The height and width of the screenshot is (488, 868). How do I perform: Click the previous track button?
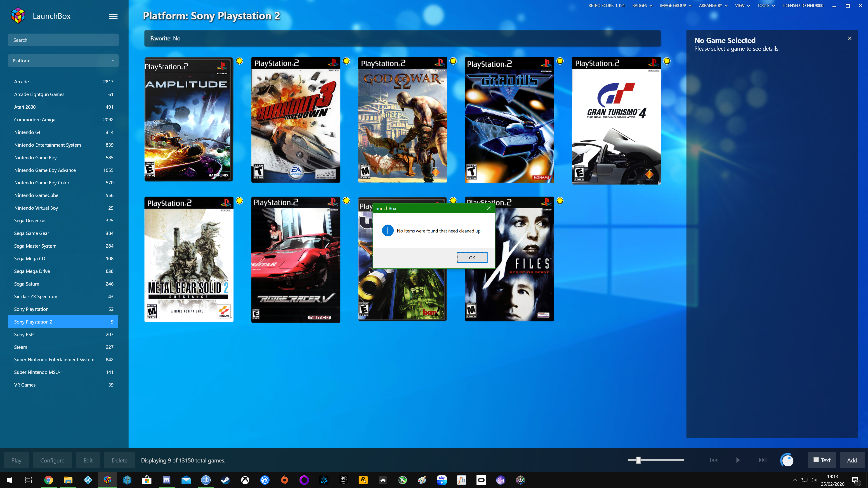pos(713,460)
